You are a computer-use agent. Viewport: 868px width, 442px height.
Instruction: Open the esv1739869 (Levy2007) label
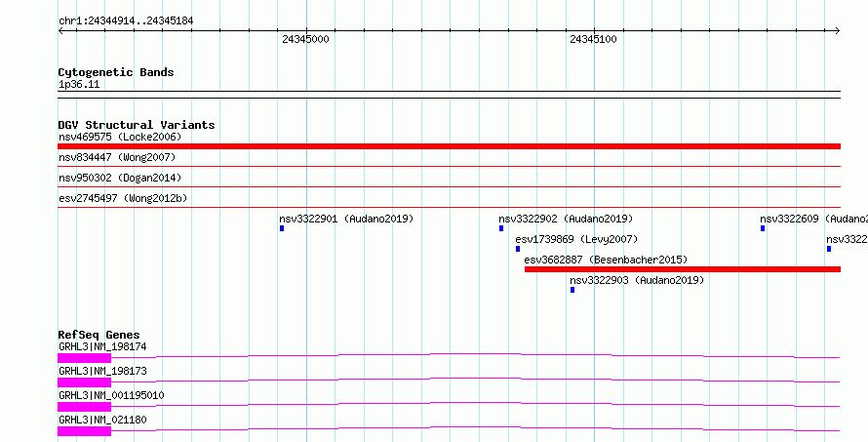(x=576, y=239)
